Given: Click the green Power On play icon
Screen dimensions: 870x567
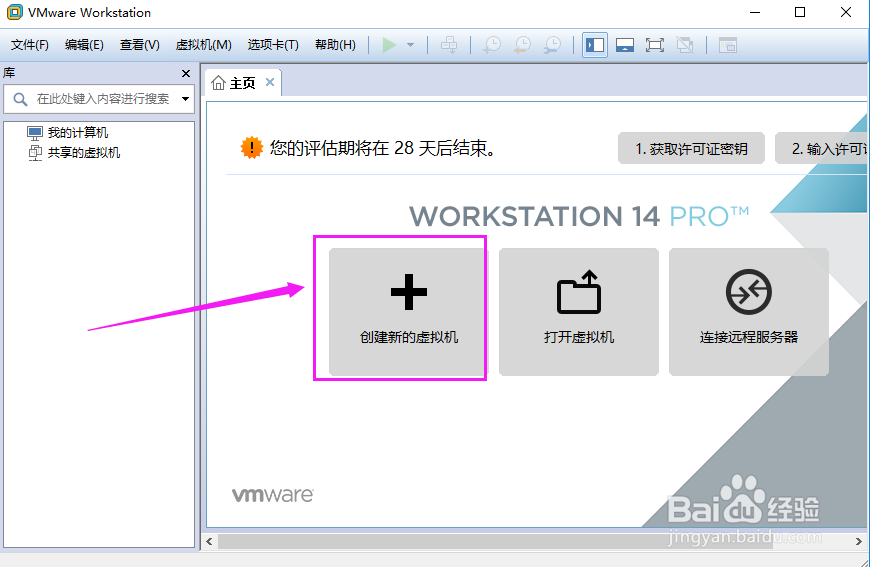Looking at the screenshot, I should click(x=390, y=45).
